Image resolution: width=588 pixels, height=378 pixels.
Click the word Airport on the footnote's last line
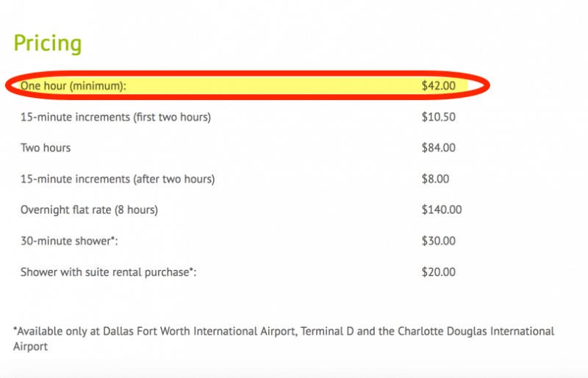[30, 346]
